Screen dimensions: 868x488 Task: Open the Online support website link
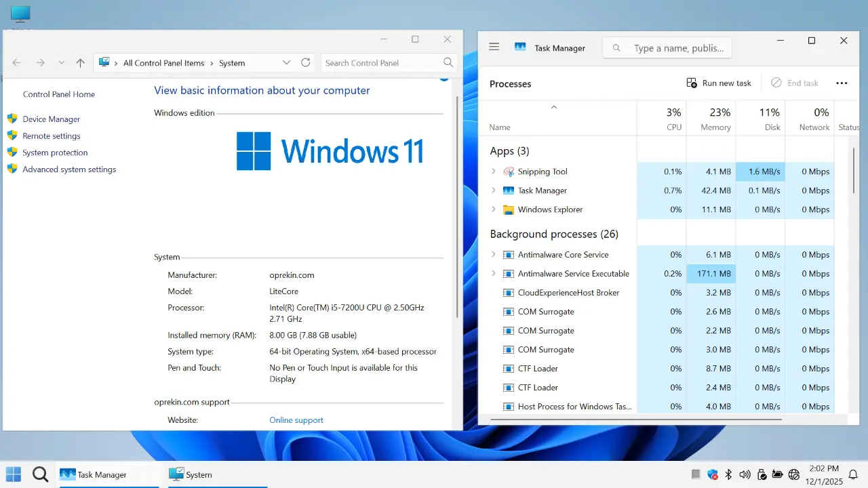[296, 420]
